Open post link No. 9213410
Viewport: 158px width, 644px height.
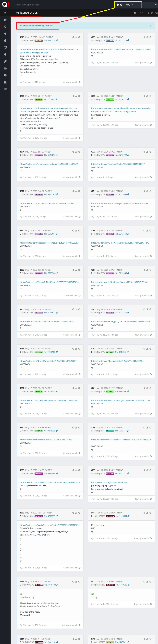tap(51, 352)
